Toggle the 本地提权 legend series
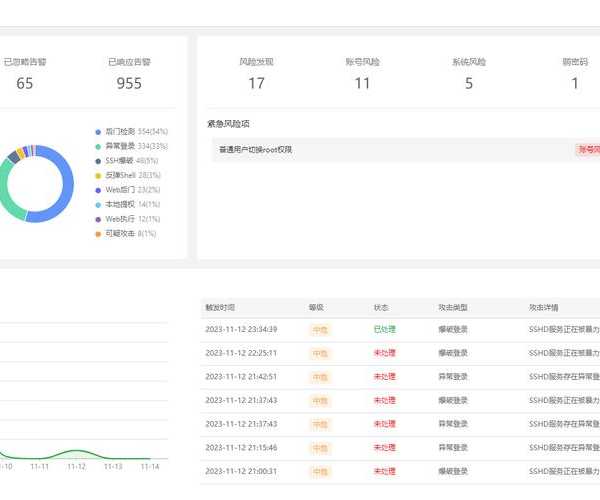 (x=98, y=204)
